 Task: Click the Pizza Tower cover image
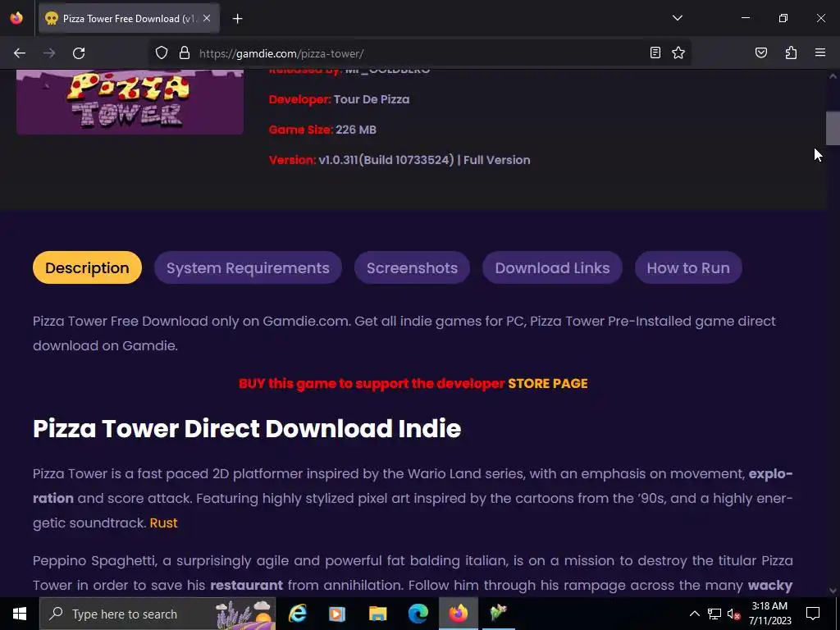pos(130,102)
